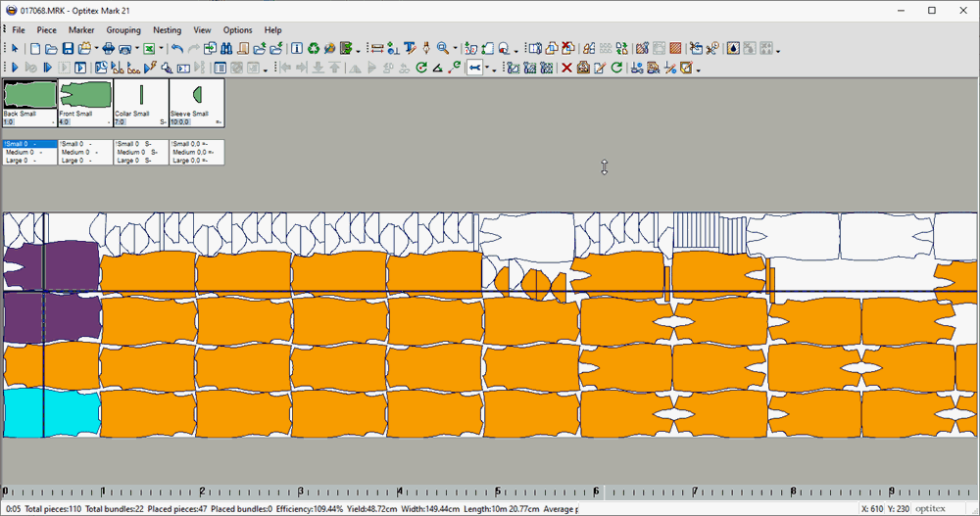
Task: Open the Nesting menu
Action: pyautogui.click(x=167, y=30)
